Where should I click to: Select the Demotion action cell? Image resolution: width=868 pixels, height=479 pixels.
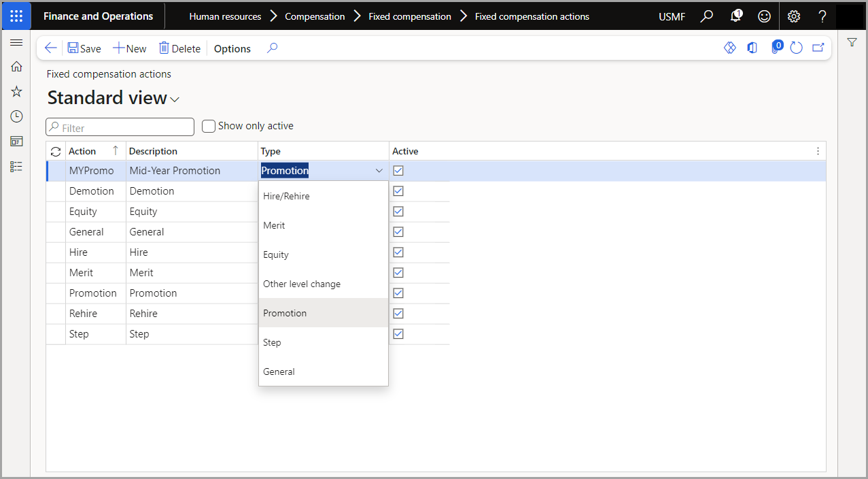(96, 191)
